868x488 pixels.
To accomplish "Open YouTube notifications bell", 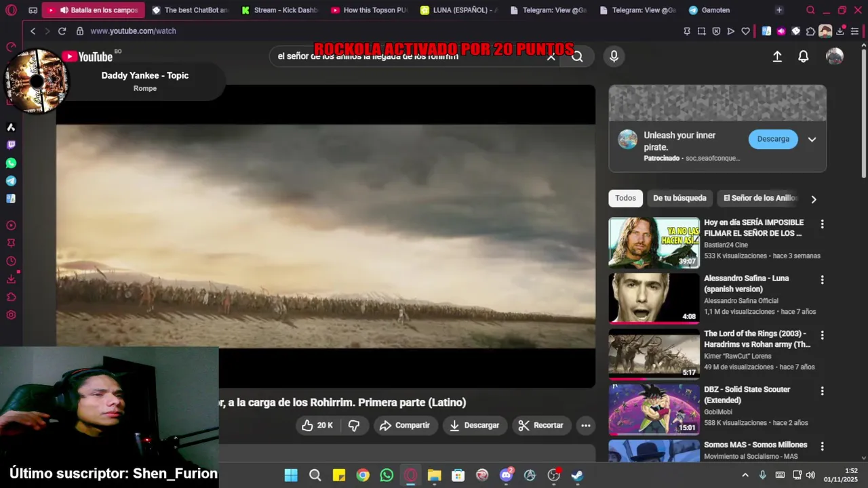I will 803,57.
